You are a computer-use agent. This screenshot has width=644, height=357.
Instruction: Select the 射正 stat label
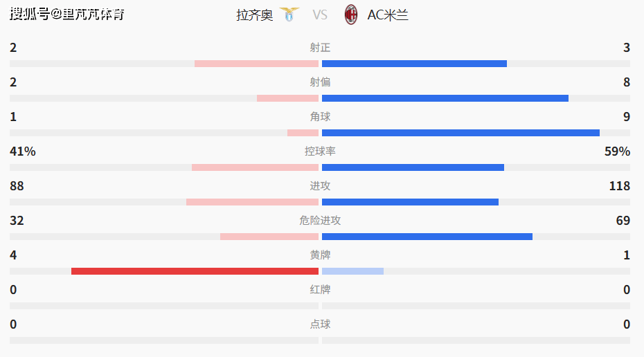[320, 48]
